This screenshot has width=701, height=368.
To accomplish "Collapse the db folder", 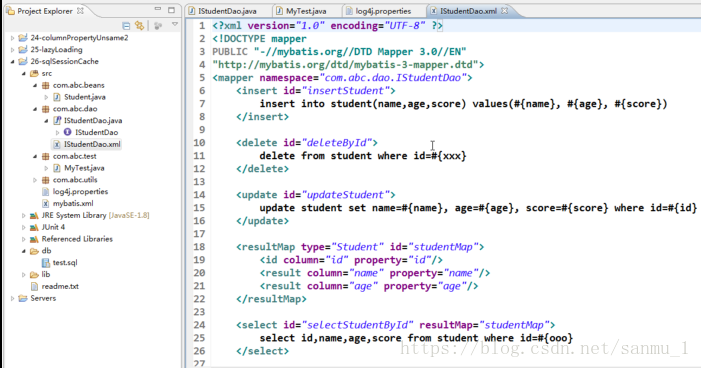I will [x=24, y=251].
